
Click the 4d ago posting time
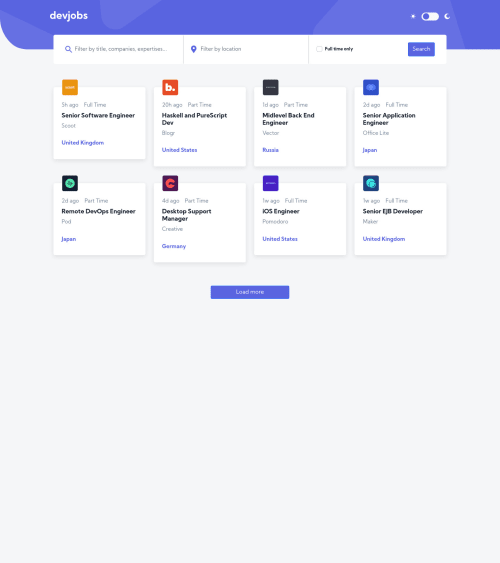pos(170,201)
